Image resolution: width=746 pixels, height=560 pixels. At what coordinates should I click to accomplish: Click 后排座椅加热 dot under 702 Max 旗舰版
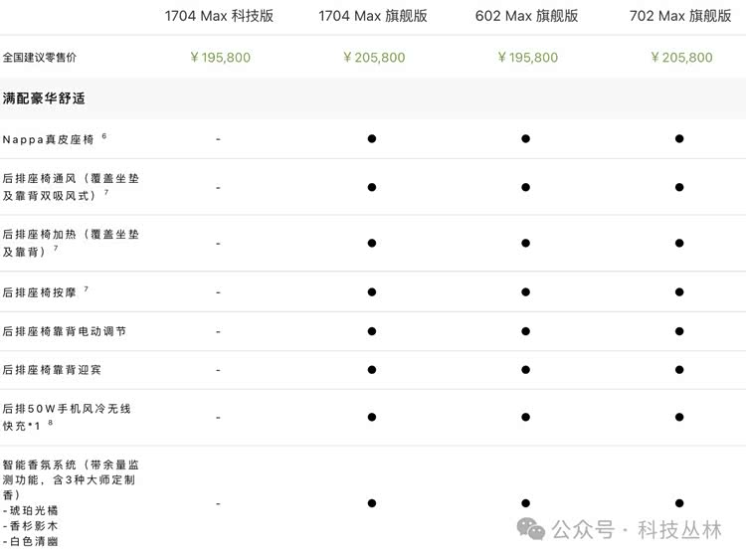pos(679,243)
